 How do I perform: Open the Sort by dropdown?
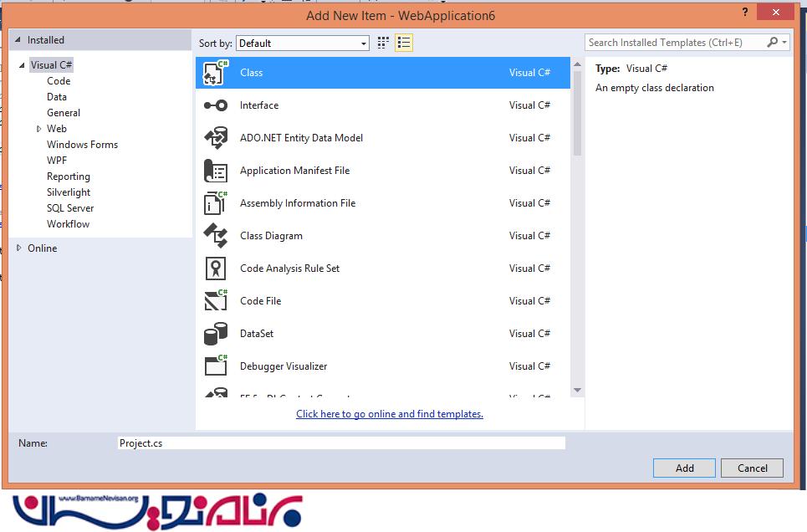(303, 43)
